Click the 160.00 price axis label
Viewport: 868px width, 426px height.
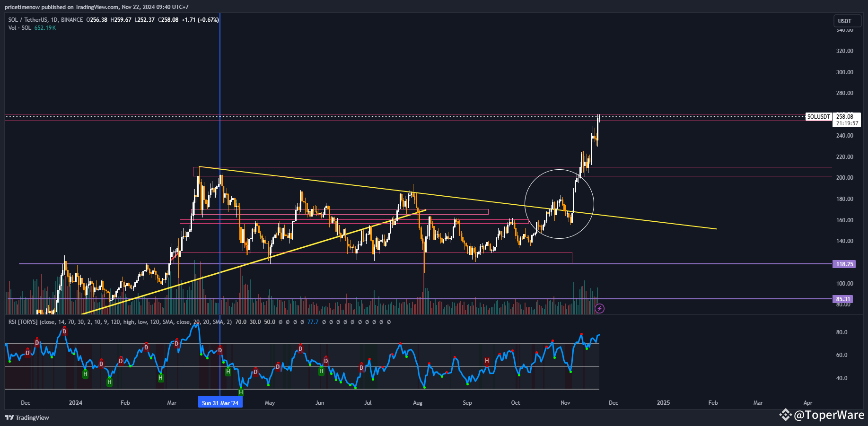(x=845, y=220)
